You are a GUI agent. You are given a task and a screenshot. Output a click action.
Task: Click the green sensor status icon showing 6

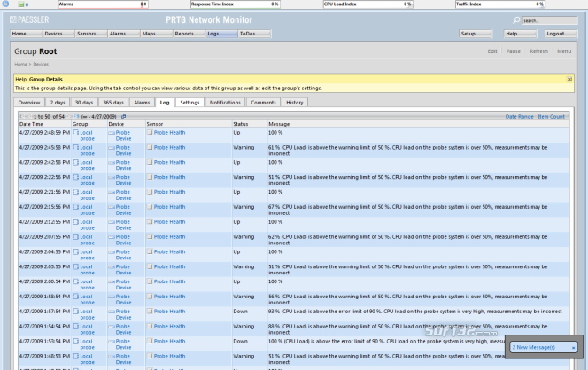pos(23,4)
